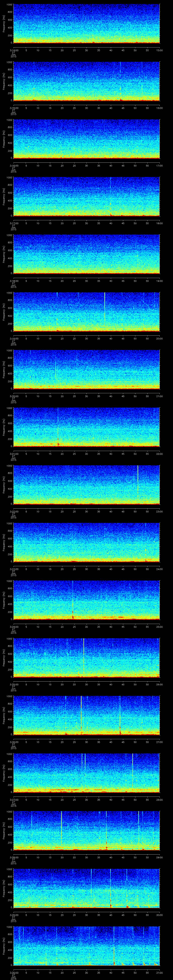Open the 3:14:00 spectrogram panel
This screenshot has width=173, height=980.
coord(86,24)
